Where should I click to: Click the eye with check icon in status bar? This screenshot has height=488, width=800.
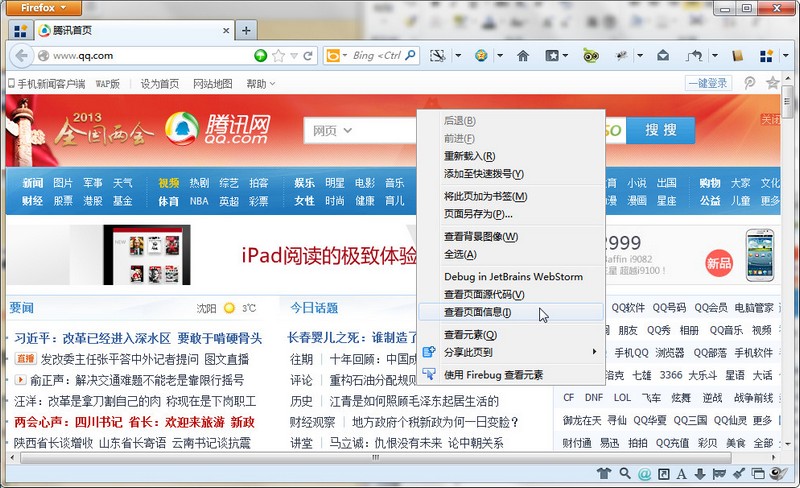779,474
